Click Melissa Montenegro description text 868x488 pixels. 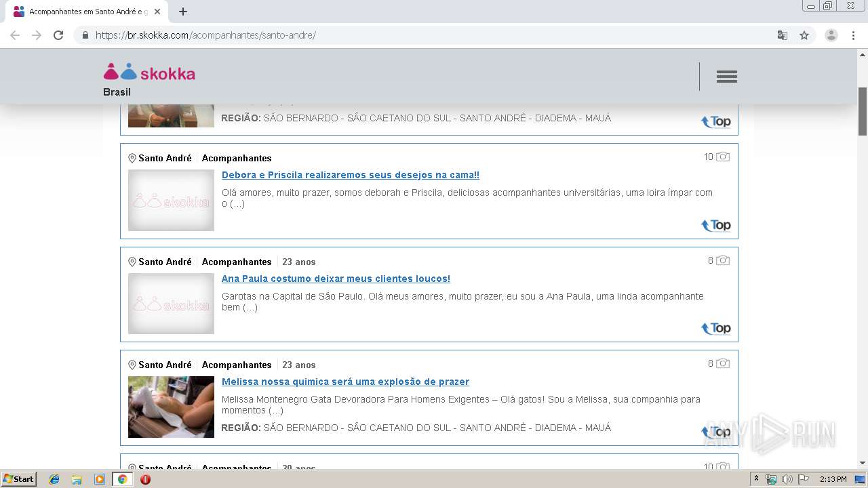pos(461,405)
